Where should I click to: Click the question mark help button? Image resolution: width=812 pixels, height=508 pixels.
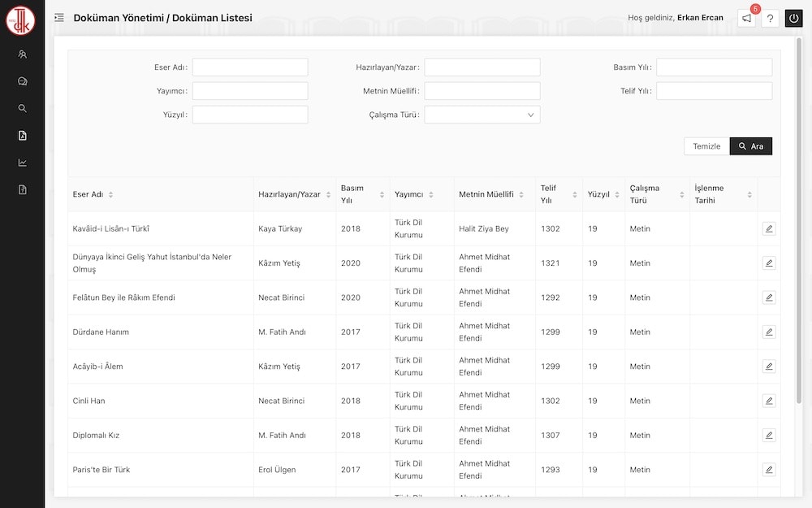pyautogui.click(x=771, y=18)
